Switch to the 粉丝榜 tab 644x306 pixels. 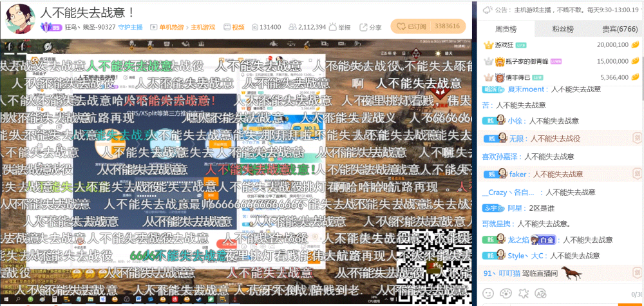[x=562, y=29]
